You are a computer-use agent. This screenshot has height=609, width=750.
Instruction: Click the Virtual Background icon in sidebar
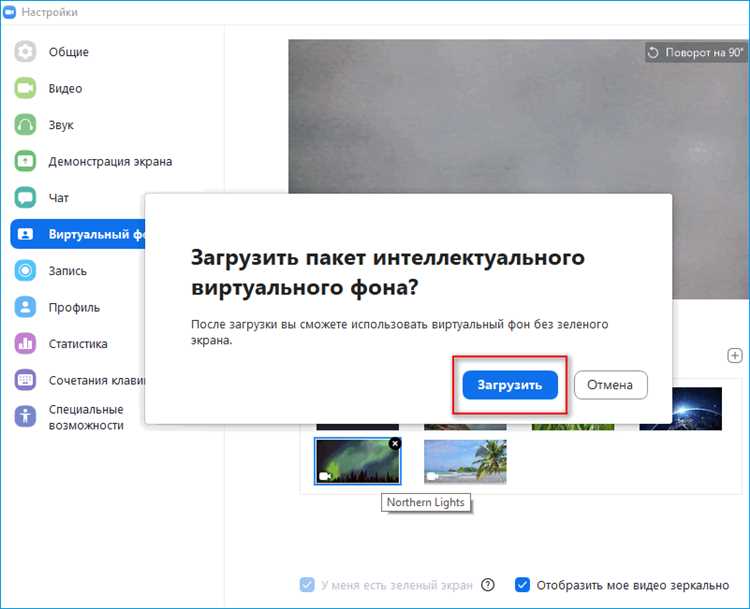(x=25, y=234)
